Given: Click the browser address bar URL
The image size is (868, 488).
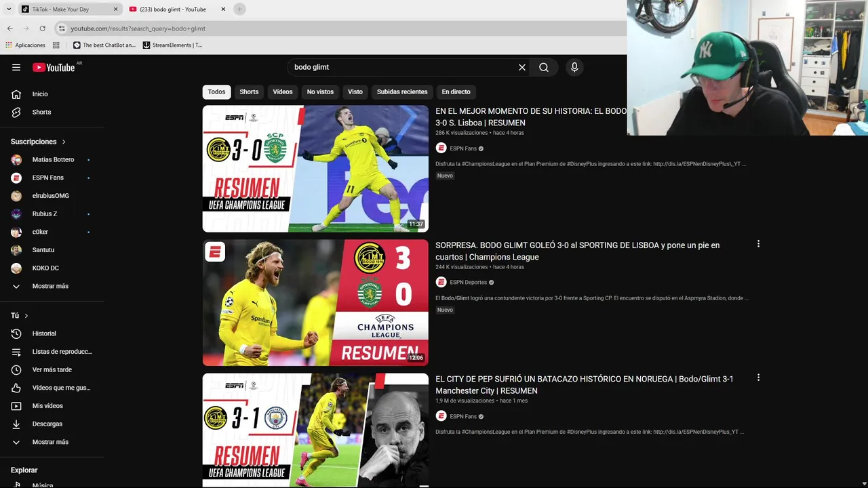Looking at the screenshot, I should point(138,28).
